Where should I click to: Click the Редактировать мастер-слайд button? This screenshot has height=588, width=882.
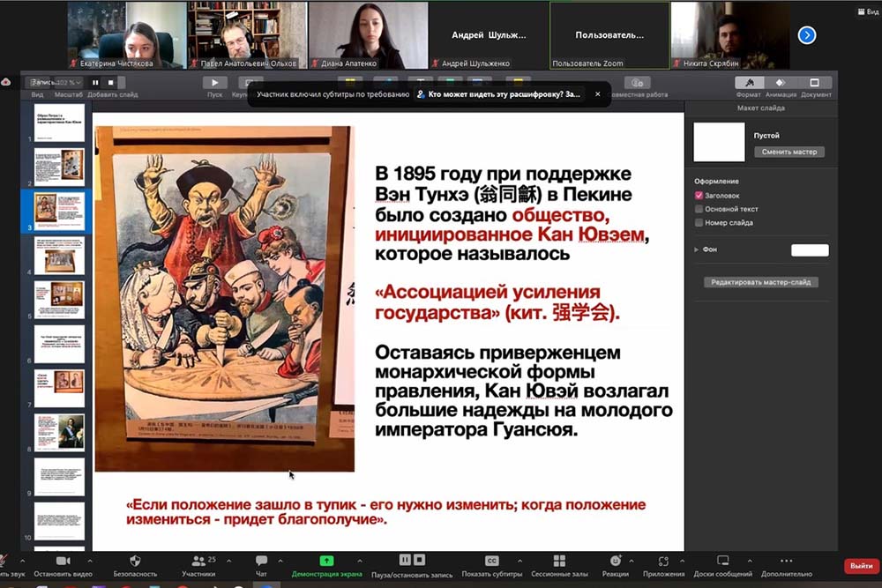click(x=761, y=282)
